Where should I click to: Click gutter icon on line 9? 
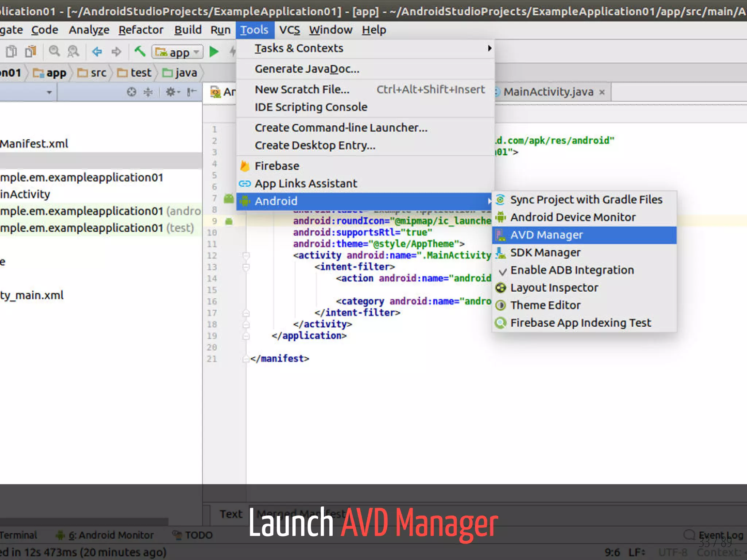[229, 221]
